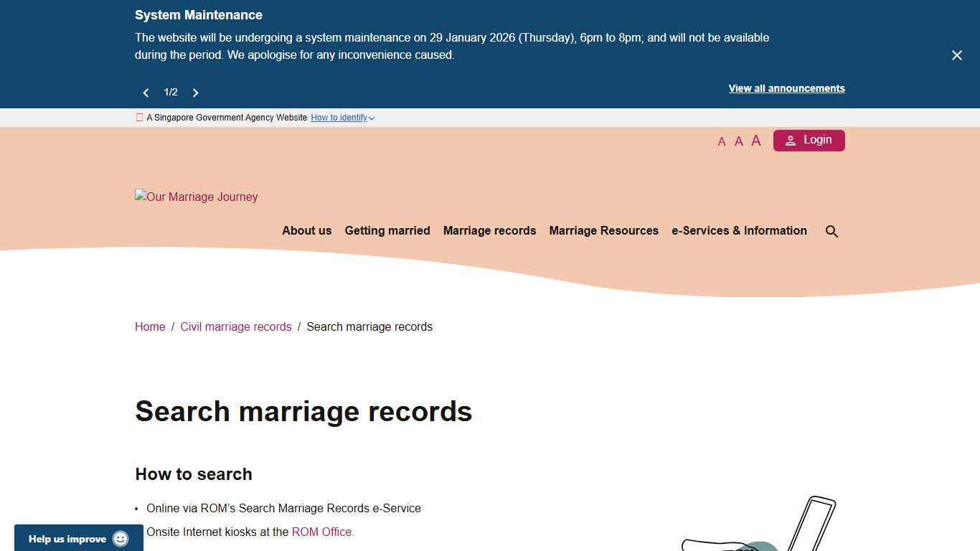Open the Marriage Resources menu
This screenshot has width=980, height=551.
tap(603, 230)
